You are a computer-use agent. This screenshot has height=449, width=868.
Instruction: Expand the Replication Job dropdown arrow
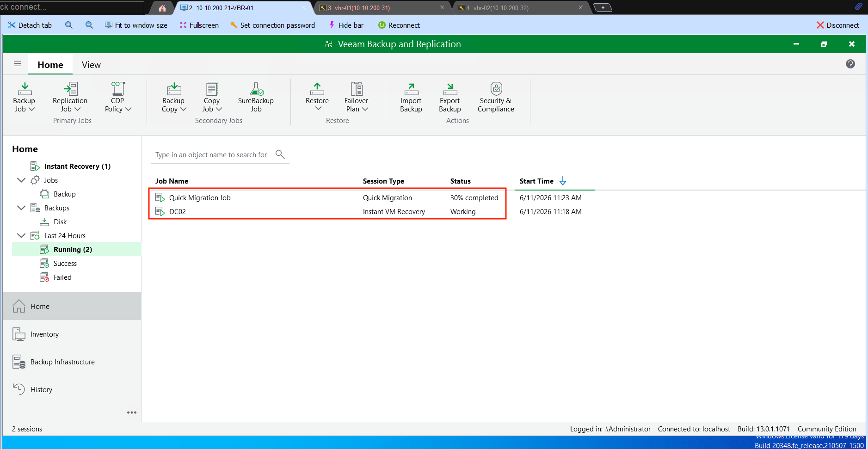pyautogui.click(x=78, y=109)
